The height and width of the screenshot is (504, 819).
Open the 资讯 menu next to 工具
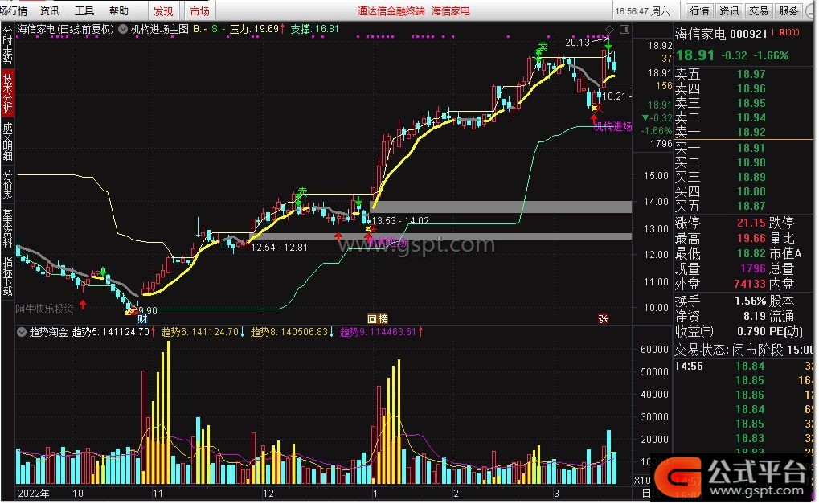pos(50,11)
